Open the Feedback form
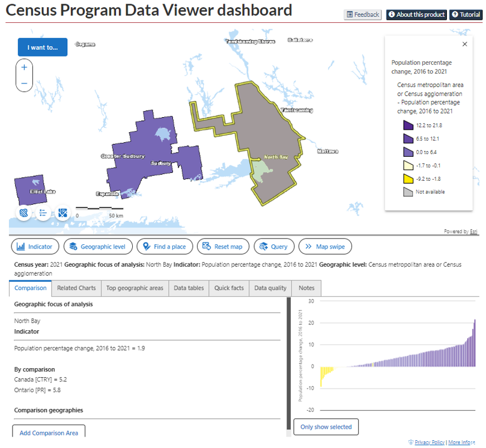Screen dimensions: 486x448 pyautogui.click(x=363, y=14)
